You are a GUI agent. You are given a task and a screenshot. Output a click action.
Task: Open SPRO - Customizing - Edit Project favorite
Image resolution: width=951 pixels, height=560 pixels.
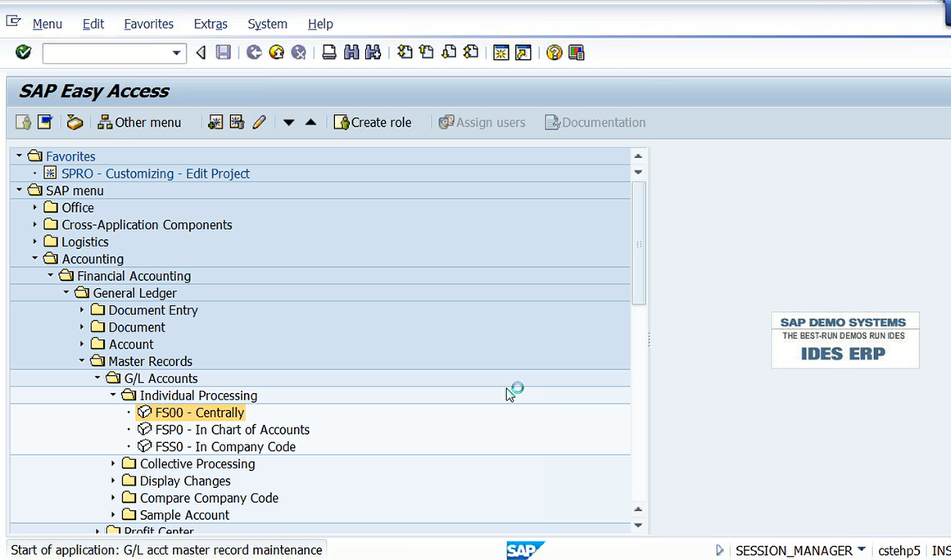[x=156, y=174]
